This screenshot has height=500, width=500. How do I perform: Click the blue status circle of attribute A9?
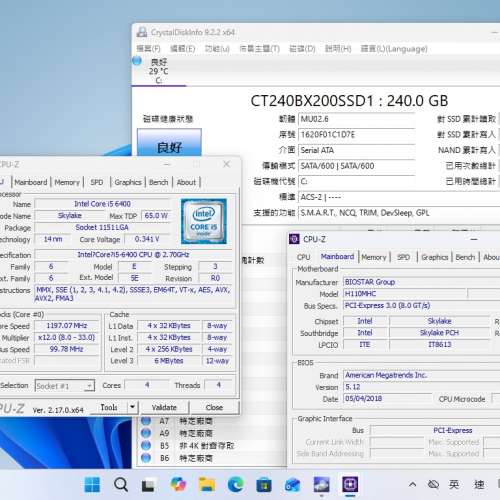click(146, 433)
